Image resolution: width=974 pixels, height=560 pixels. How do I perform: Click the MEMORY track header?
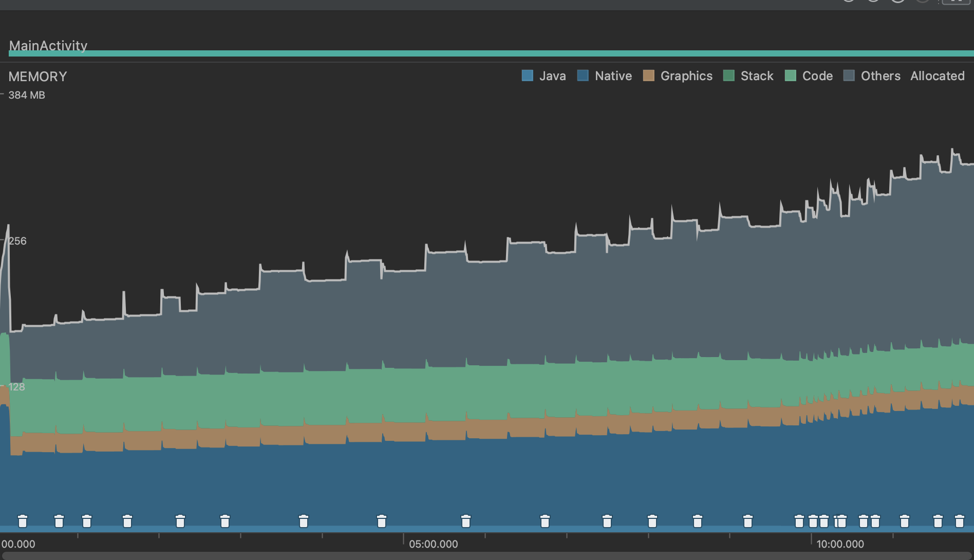coord(38,76)
